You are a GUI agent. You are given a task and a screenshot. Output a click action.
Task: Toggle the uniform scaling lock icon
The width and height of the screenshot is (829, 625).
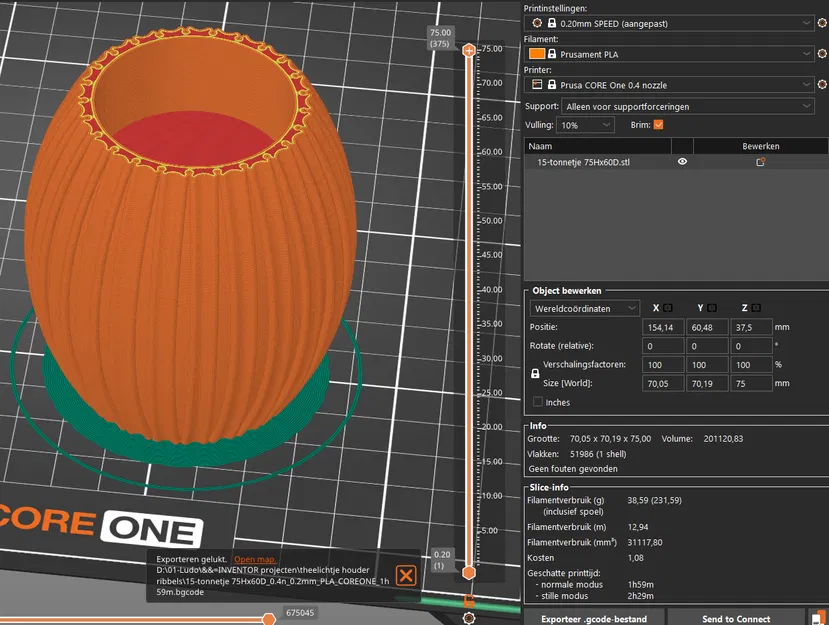point(535,373)
